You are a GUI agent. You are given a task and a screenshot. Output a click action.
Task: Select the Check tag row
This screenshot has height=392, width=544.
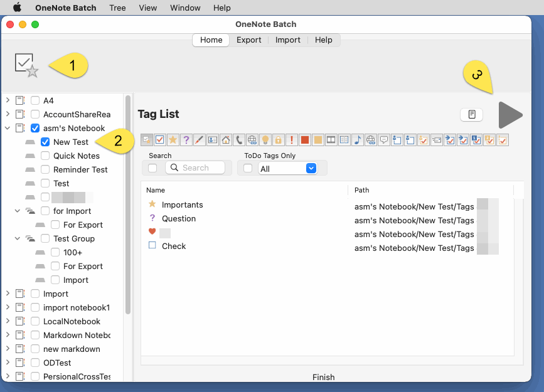(x=327, y=246)
